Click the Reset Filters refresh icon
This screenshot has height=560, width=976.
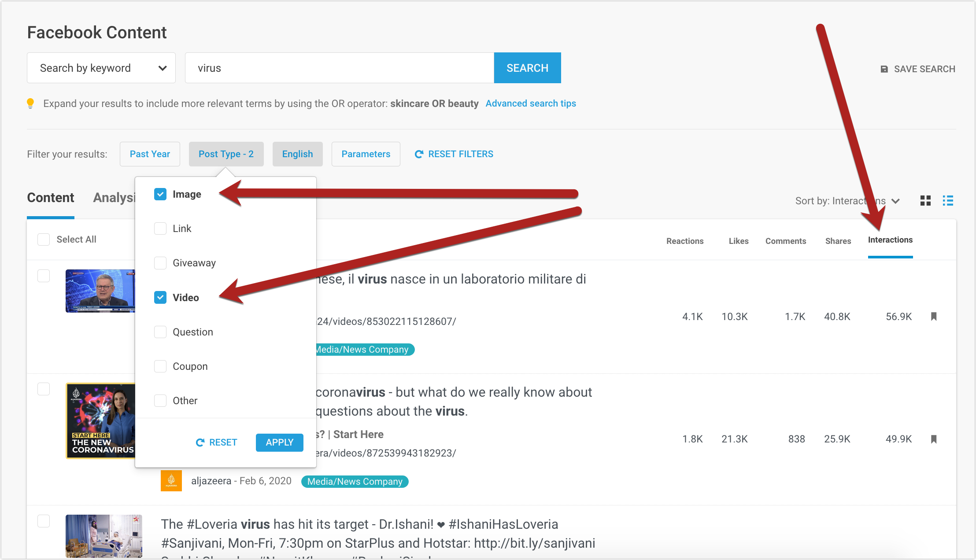pos(419,154)
